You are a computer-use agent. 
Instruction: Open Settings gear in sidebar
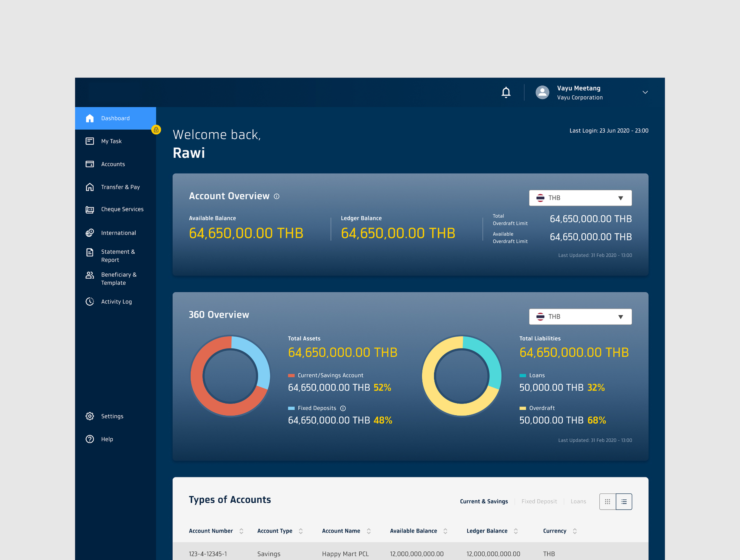tap(90, 416)
